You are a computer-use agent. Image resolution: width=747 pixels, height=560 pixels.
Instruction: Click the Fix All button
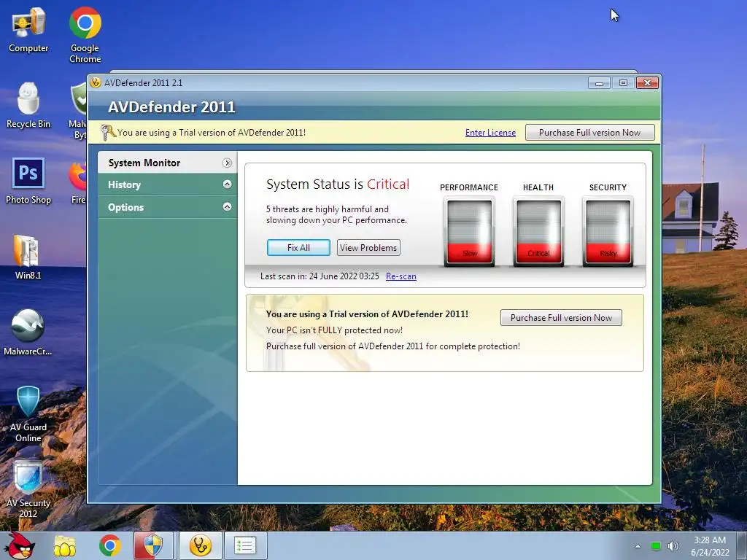tap(298, 248)
